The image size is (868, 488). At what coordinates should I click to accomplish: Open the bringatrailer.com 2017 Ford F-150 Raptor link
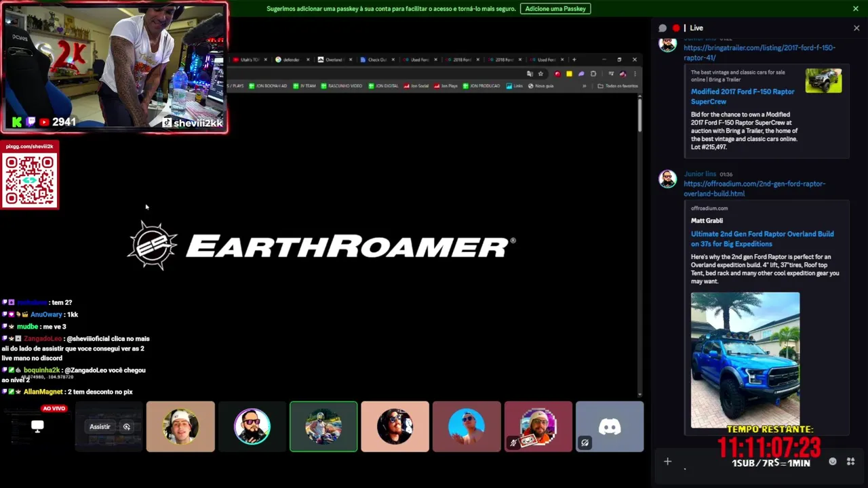[x=759, y=53]
